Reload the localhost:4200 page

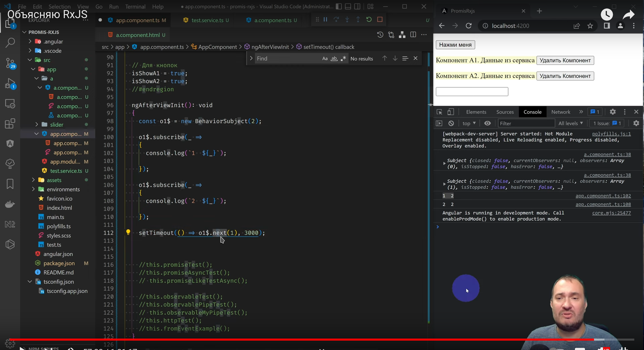[x=469, y=26]
